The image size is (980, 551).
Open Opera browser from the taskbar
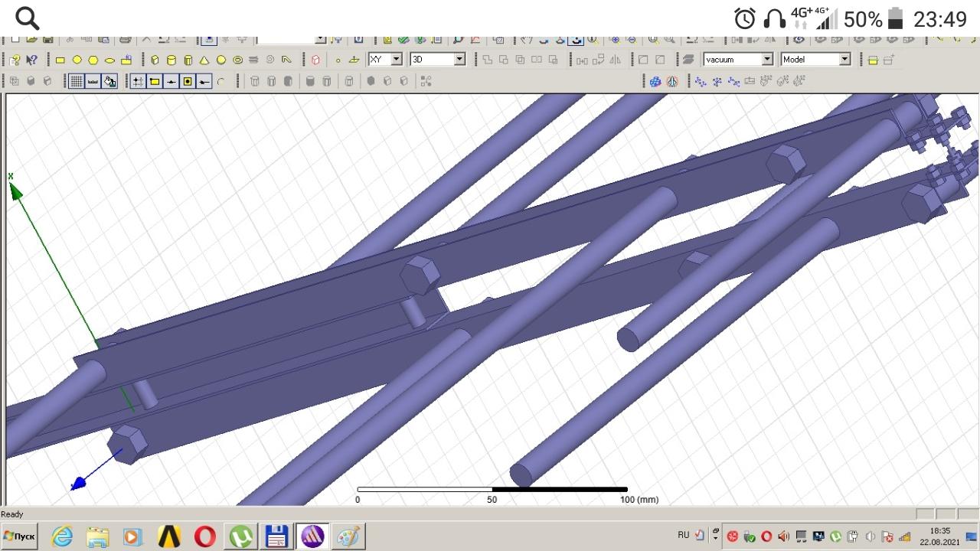204,536
